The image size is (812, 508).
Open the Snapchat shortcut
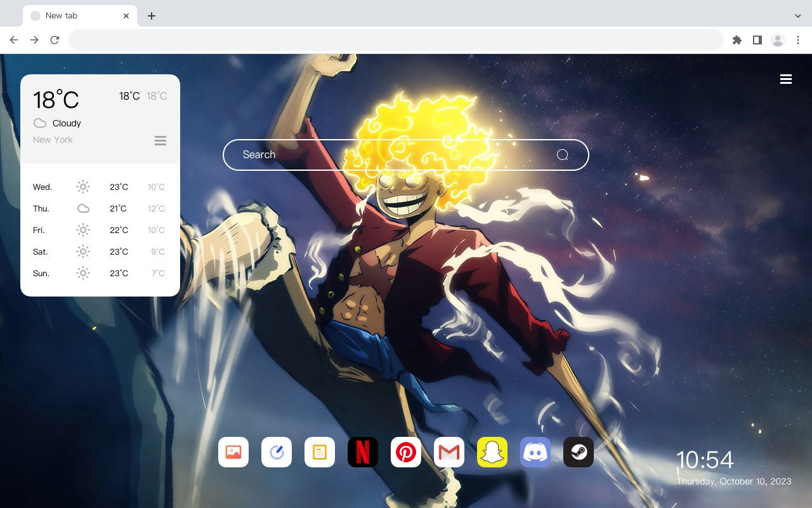492,452
